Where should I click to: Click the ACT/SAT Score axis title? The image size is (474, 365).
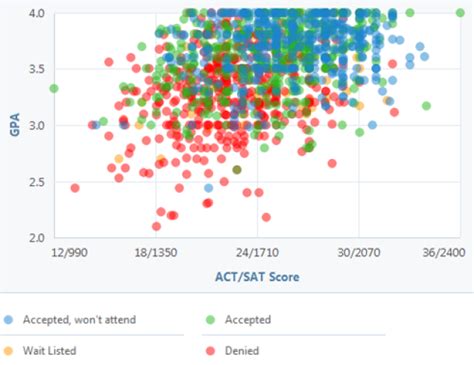[257, 277]
